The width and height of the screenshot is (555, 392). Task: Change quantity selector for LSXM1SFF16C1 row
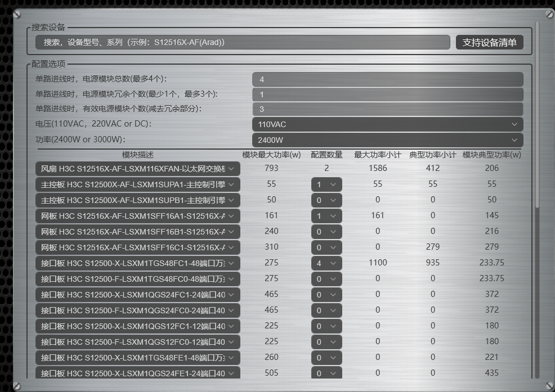[326, 247]
